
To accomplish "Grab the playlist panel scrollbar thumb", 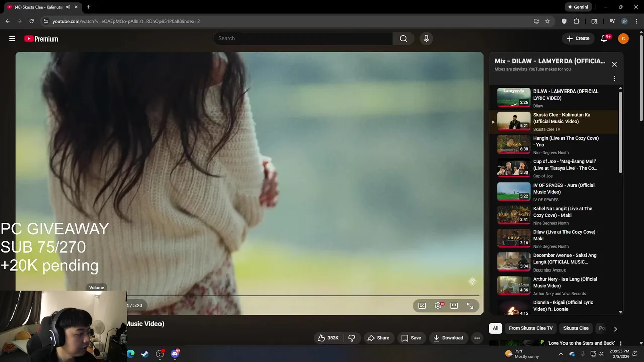I will [620, 132].
